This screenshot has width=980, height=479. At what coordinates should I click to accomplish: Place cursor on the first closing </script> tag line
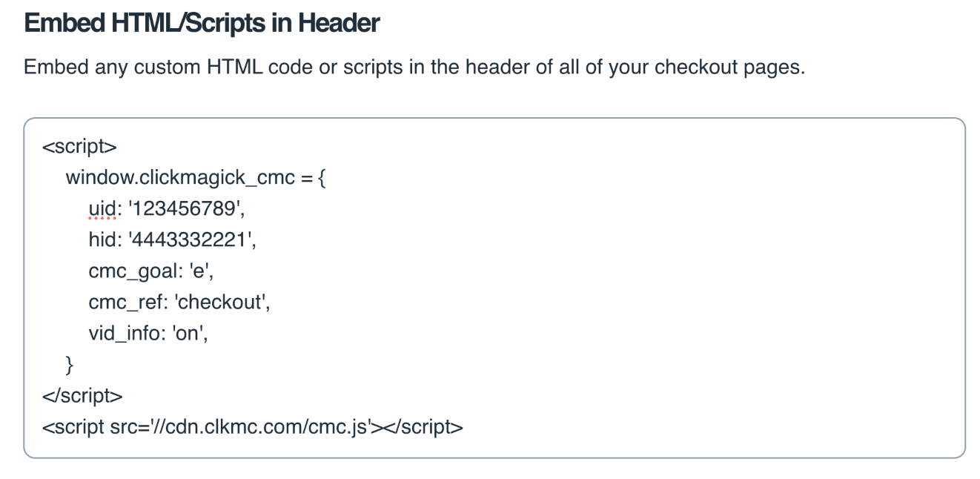(82, 396)
